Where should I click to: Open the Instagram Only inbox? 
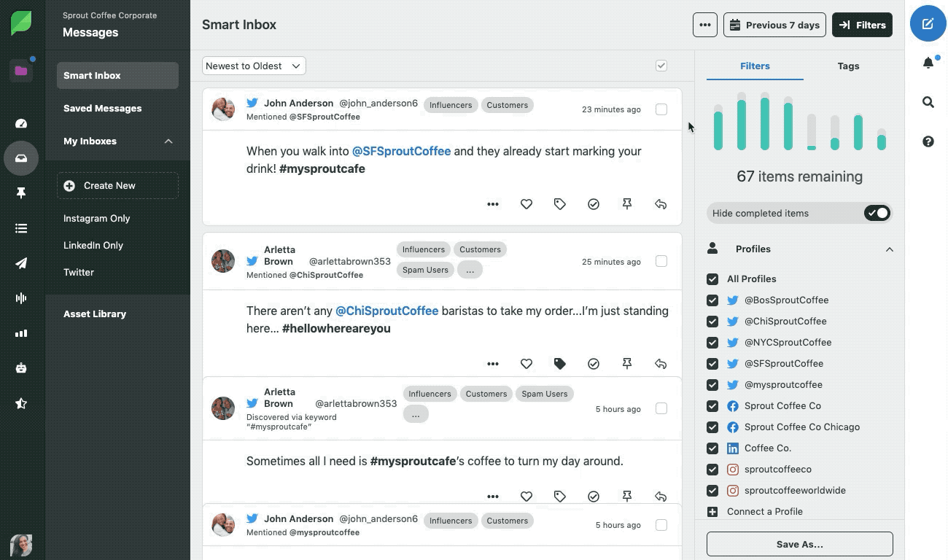[x=97, y=218]
